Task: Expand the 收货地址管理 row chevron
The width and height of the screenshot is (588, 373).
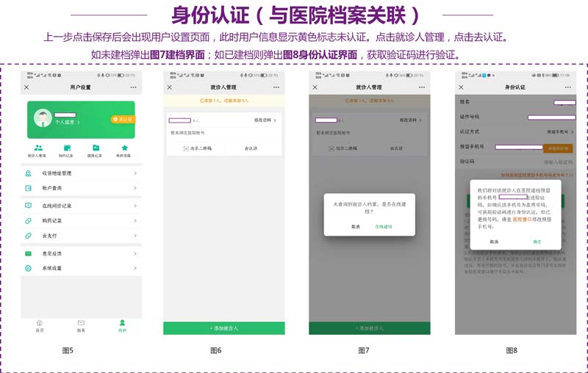Action: point(135,173)
